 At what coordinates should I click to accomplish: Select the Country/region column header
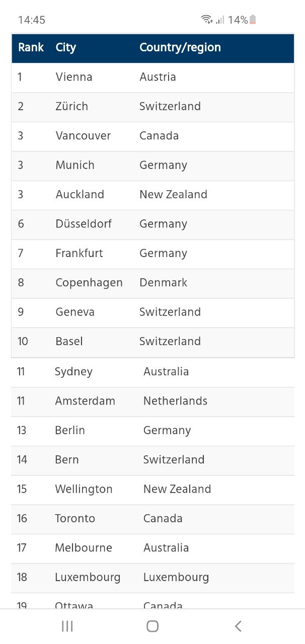(180, 48)
